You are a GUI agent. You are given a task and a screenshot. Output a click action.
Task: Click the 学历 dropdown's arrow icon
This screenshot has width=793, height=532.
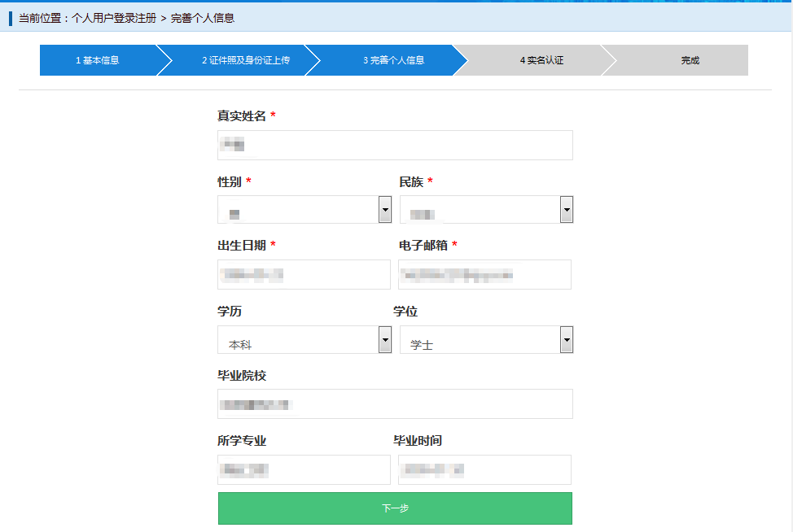383,339
